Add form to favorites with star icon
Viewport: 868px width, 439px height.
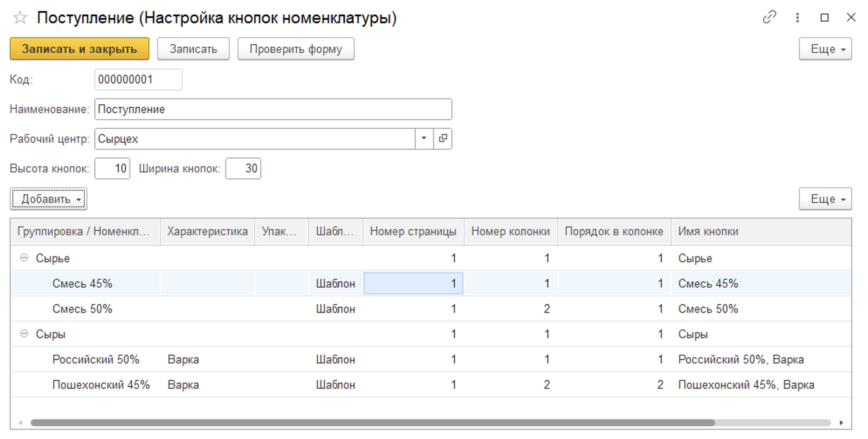coord(20,18)
